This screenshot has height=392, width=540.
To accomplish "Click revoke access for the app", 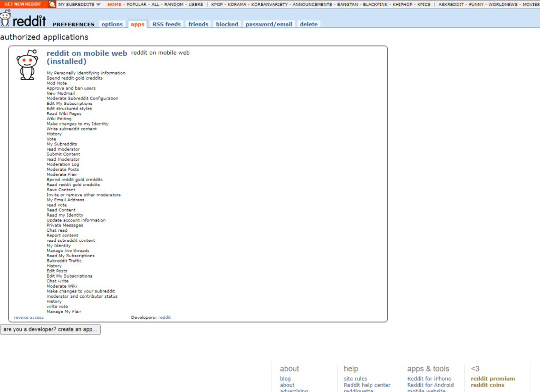I will tap(29, 317).
